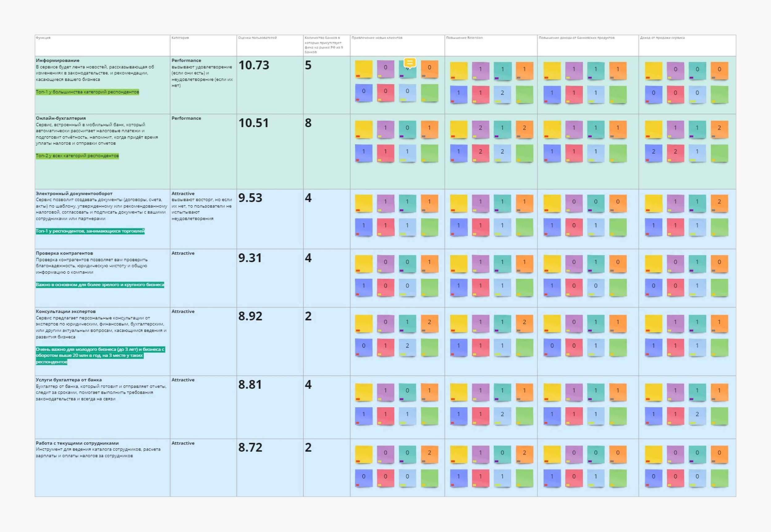This screenshot has width=771, height=532.
Task: Click the user score 8.92
Action: pos(250,316)
